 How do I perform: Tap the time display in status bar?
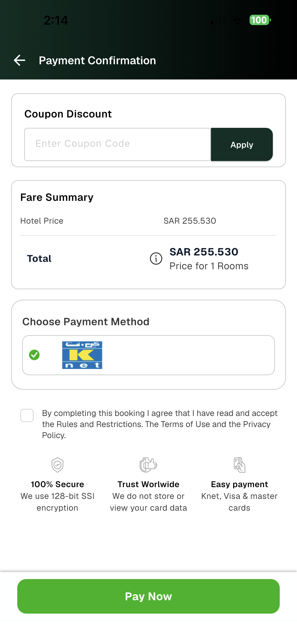(x=56, y=20)
